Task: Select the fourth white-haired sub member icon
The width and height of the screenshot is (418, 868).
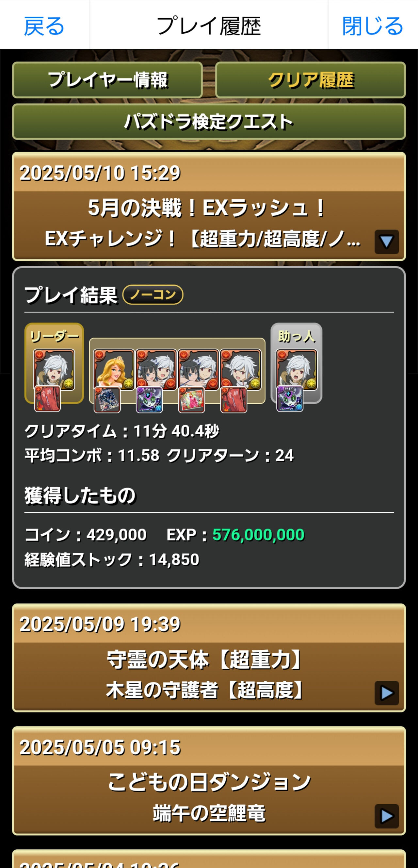Action: pyautogui.click(x=240, y=370)
